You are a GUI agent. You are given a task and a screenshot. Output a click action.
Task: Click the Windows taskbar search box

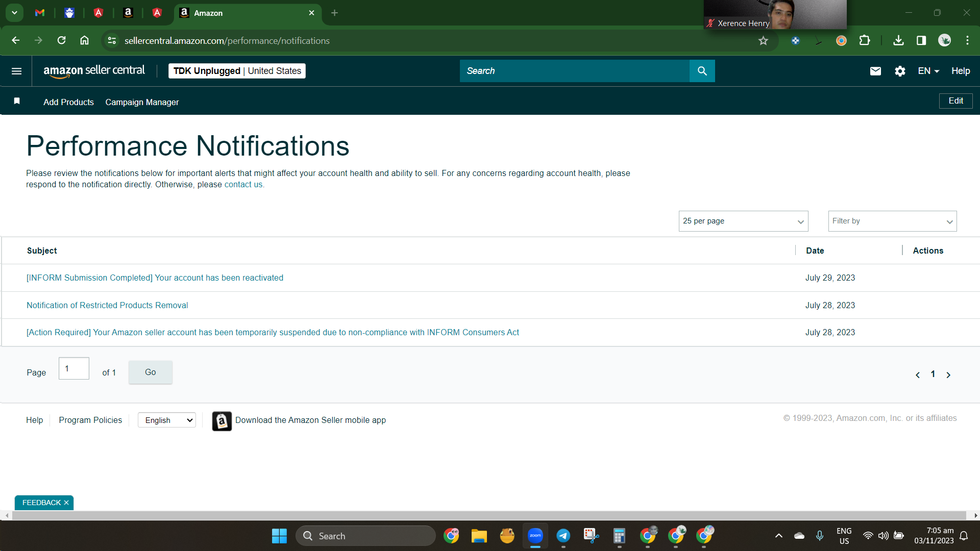(365, 536)
